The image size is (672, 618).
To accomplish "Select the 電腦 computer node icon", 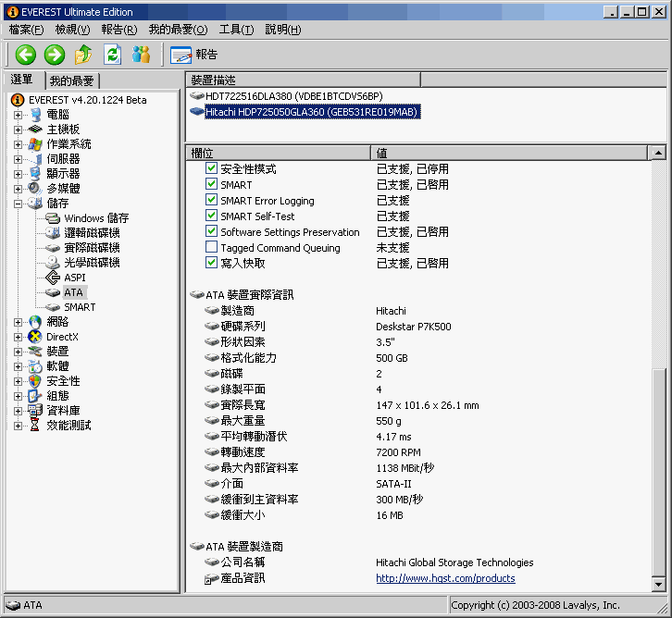I will tap(36, 115).
